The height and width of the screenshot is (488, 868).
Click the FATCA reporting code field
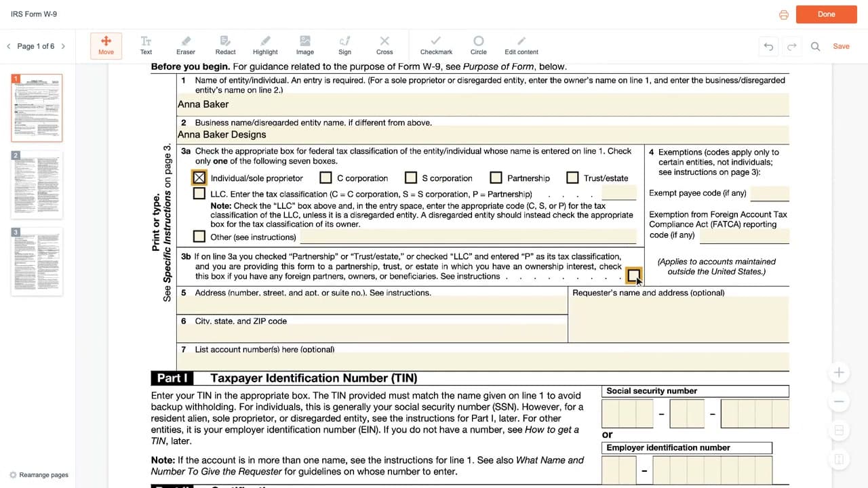click(x=744, y=235)
